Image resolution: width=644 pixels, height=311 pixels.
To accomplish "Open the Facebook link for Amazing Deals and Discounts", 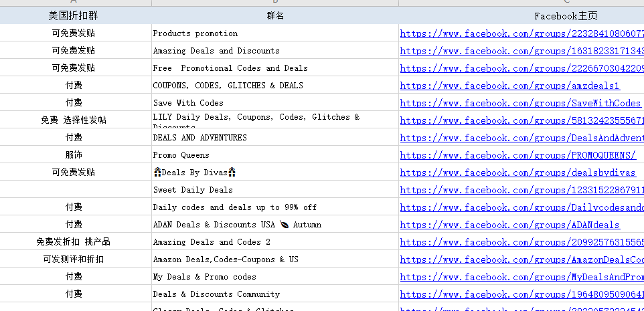I will [521, 51].
